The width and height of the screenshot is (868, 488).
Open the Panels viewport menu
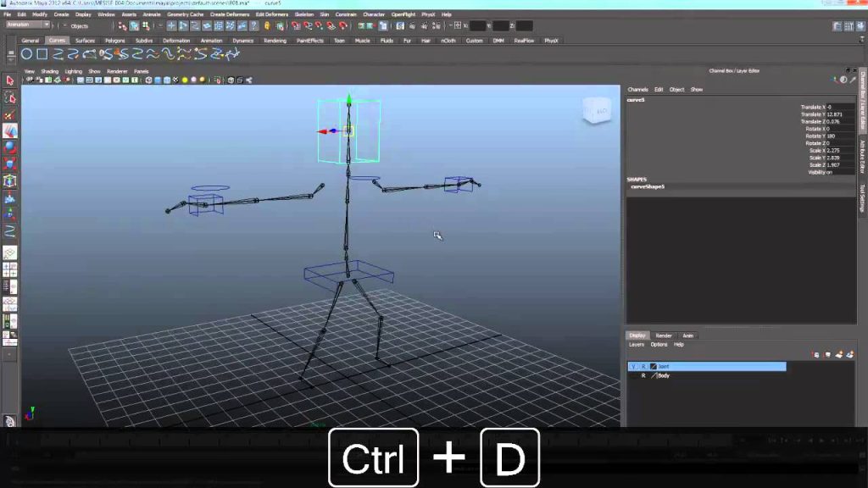142,71
